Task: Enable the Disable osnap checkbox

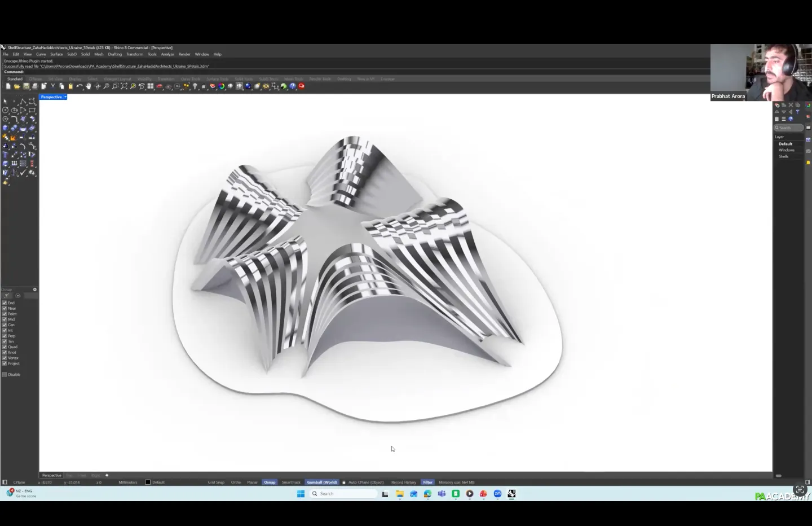Action: 5,375
